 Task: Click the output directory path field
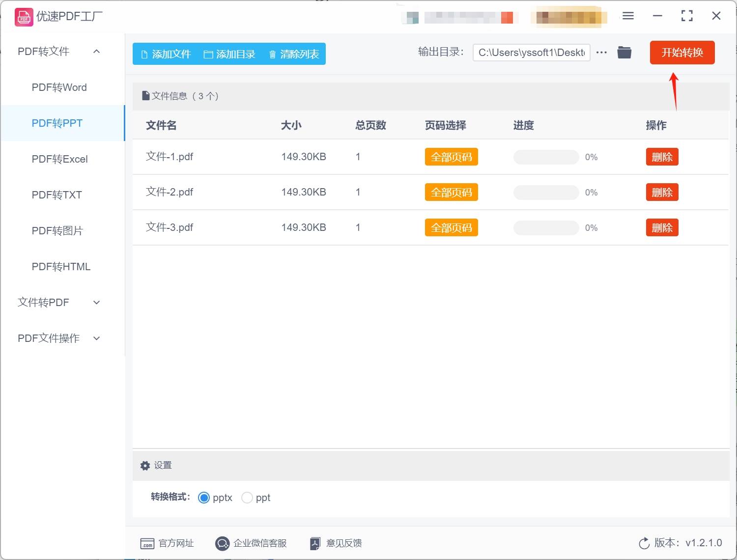[x=531, y=53]
